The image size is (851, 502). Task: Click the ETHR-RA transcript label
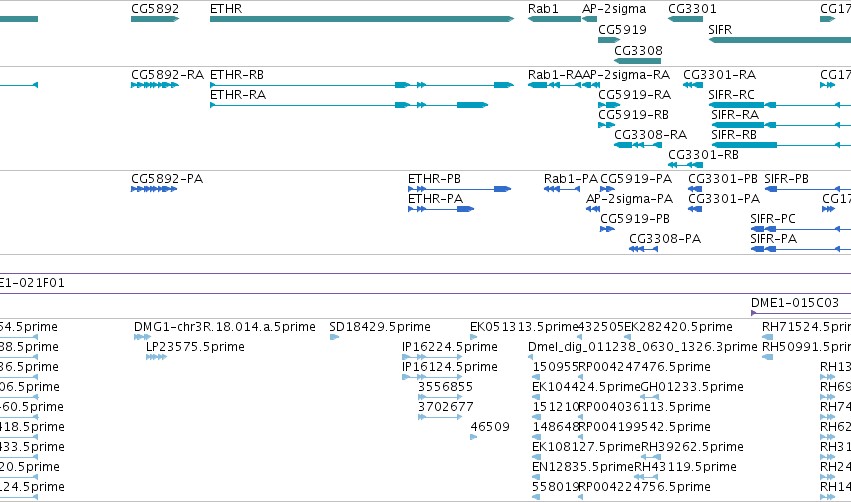[238, 95]
